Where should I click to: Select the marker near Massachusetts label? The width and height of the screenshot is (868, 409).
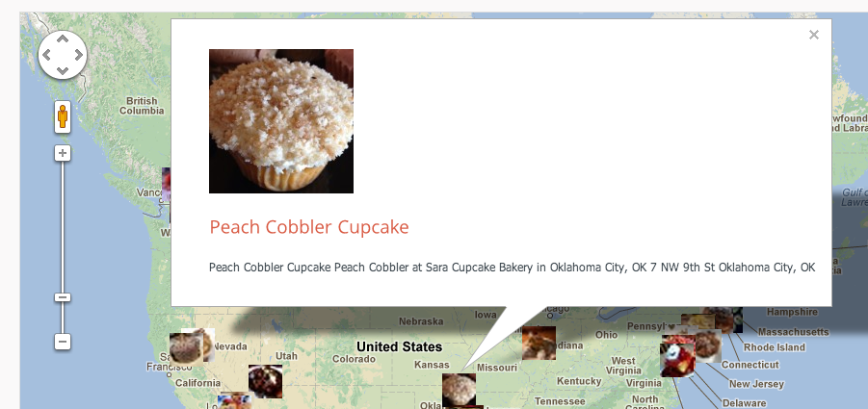[737, 320]
